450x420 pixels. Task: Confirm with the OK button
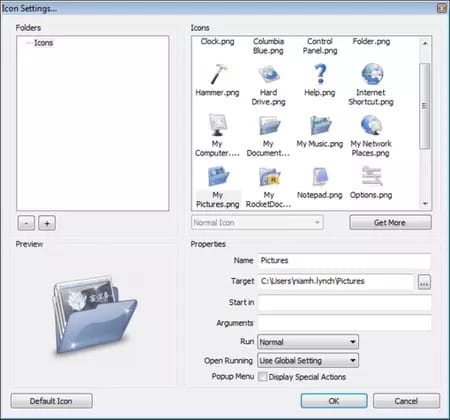coord(334,401)
